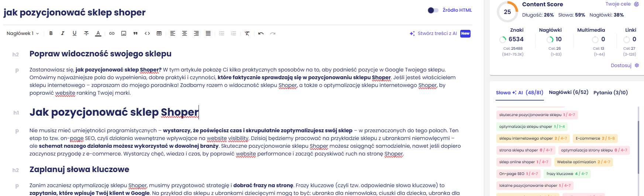Insert a blockquote

tap(135, 34)
